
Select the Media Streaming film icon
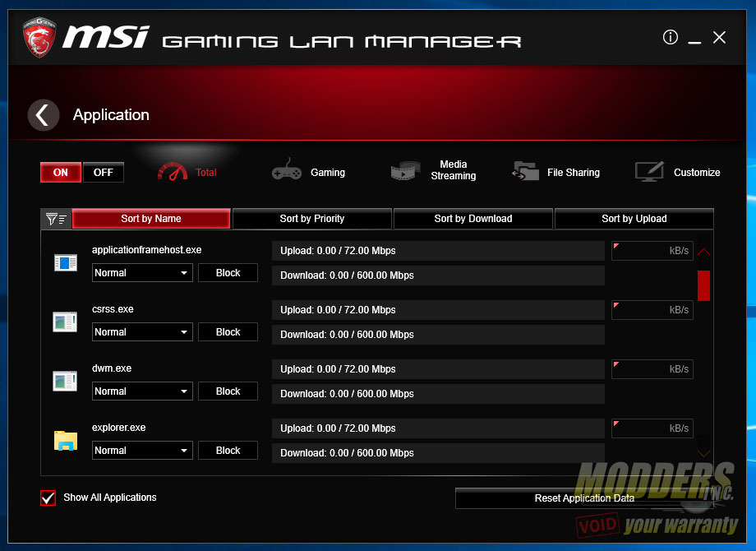coord(405,171)
